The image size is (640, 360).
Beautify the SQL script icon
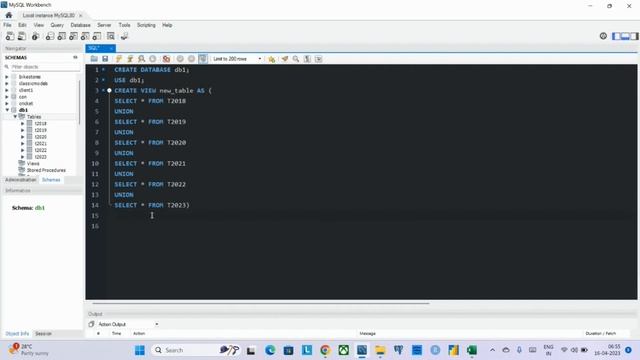tap(285, 59)
